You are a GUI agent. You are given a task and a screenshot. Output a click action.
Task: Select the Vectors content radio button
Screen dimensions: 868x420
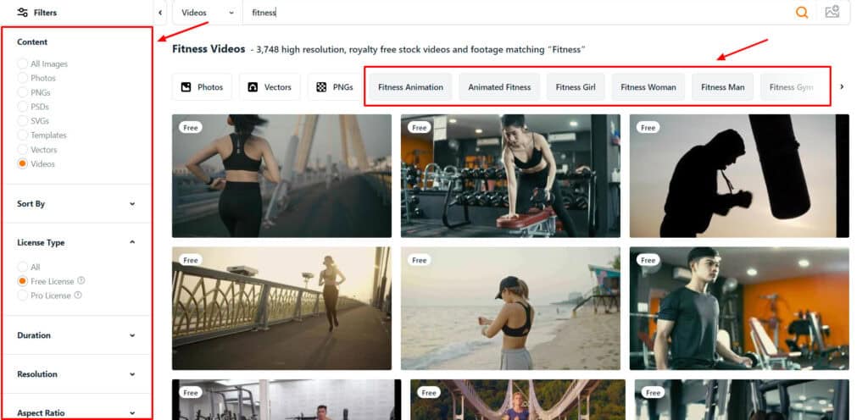tap(22, 149)
